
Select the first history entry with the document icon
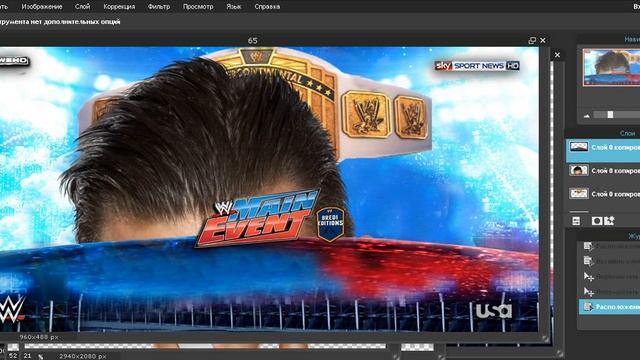[x=609, y=246]
